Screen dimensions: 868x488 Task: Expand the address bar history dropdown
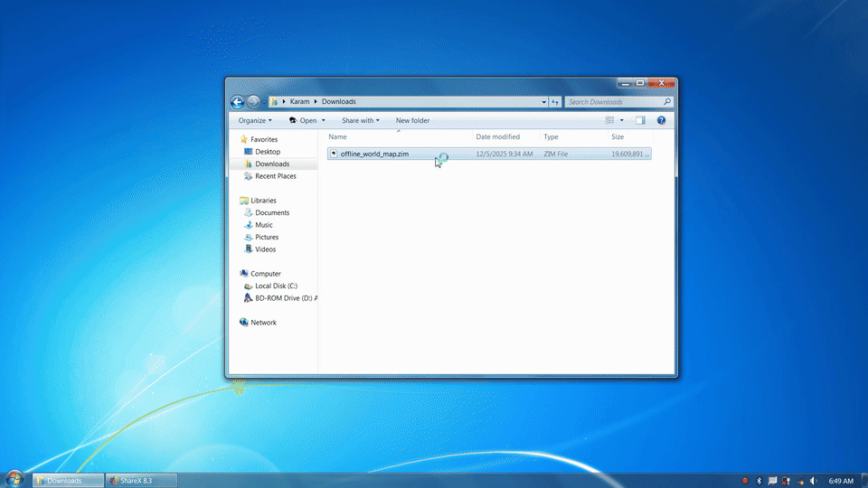(543, 102)
